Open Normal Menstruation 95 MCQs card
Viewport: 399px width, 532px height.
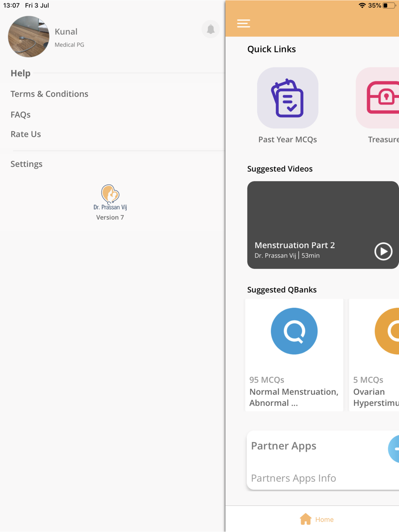point(294,355)
